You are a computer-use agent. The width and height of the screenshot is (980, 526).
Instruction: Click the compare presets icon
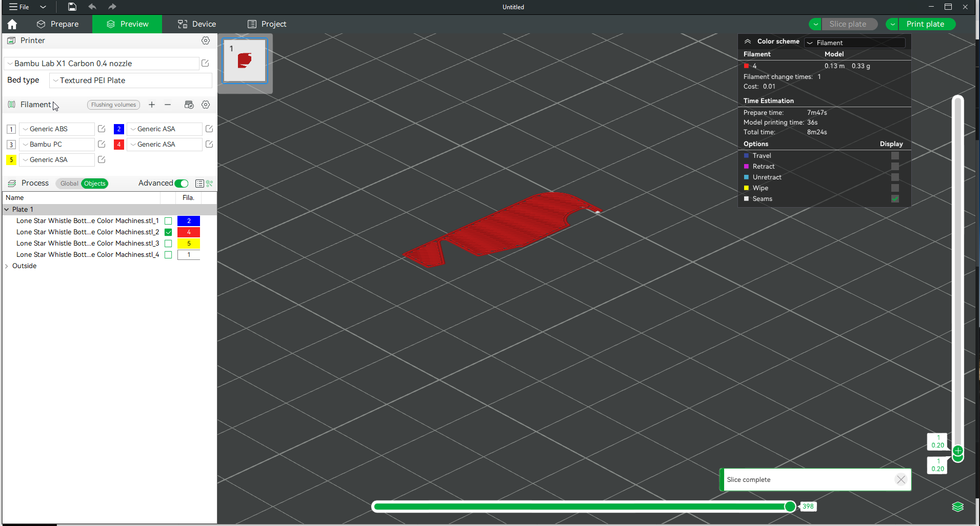(210, 184)
